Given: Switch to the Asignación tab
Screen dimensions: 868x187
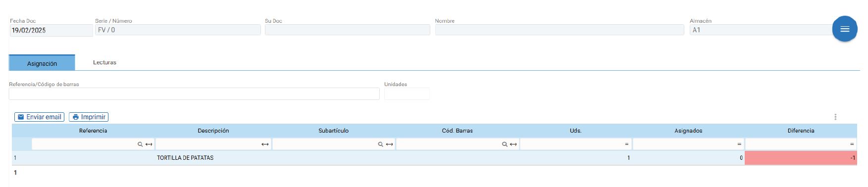Looking at the screenshot, I should pyautogui.click(x=42, y=63).
